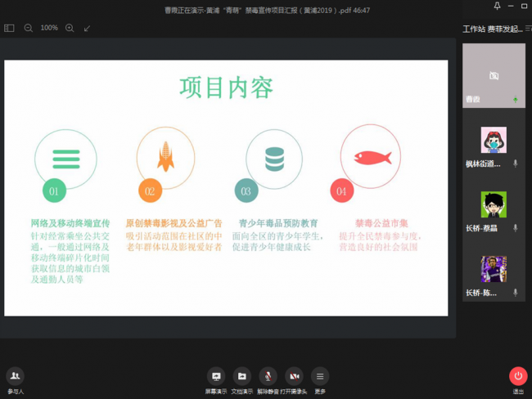Viewport: 532px width, 399px height.
Task: Click the 100% zoom level field
Action: (49, 28)
